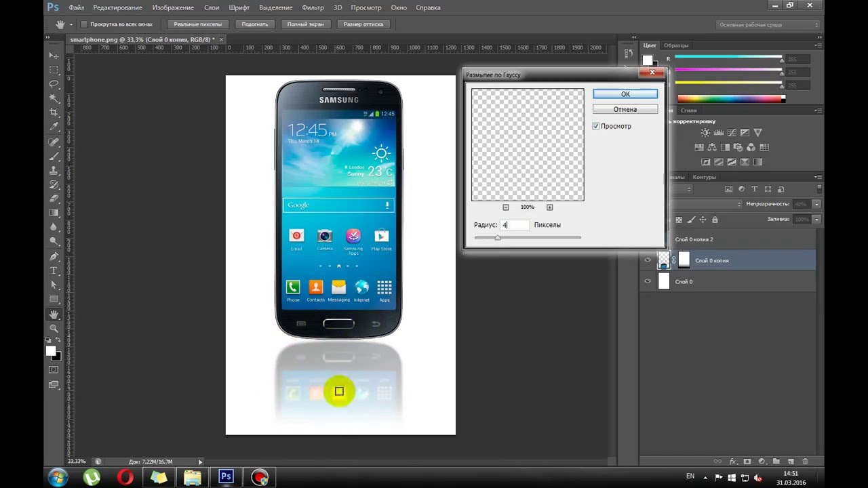Open the Hand tool preset picker

[x=71, y=25]
